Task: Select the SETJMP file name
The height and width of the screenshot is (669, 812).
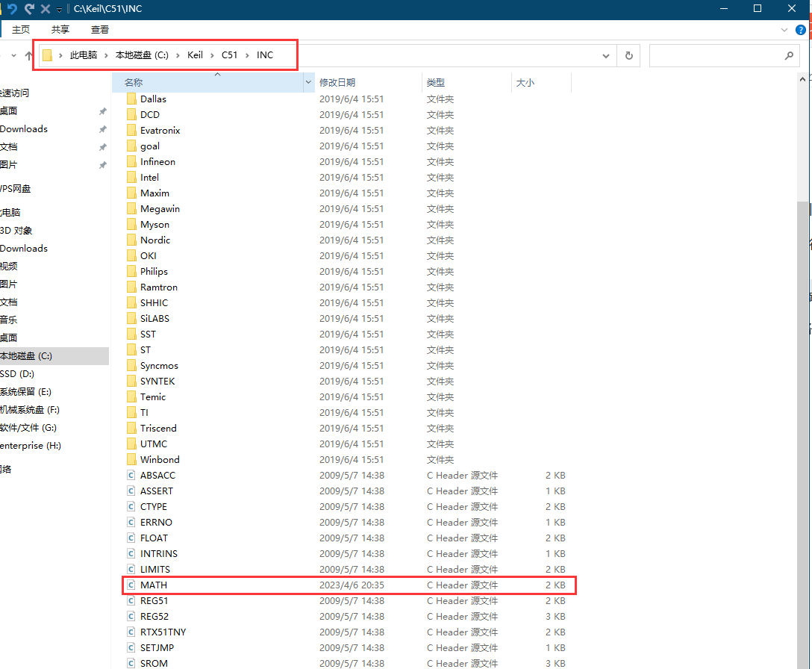Action: tap(157, 648)
